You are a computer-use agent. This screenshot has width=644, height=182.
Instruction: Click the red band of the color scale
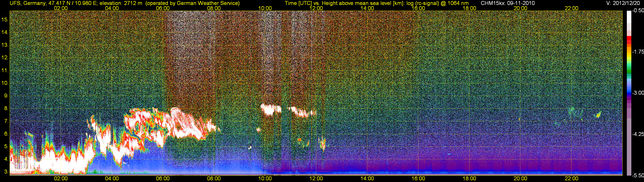pyautogui.click(x=629, y=40)
